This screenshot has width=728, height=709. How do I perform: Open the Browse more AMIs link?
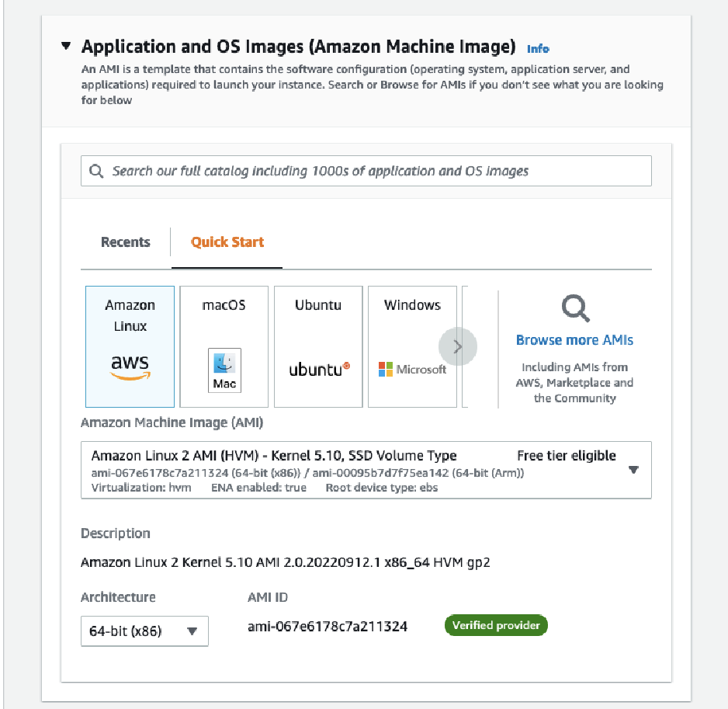tap(575, 340)
